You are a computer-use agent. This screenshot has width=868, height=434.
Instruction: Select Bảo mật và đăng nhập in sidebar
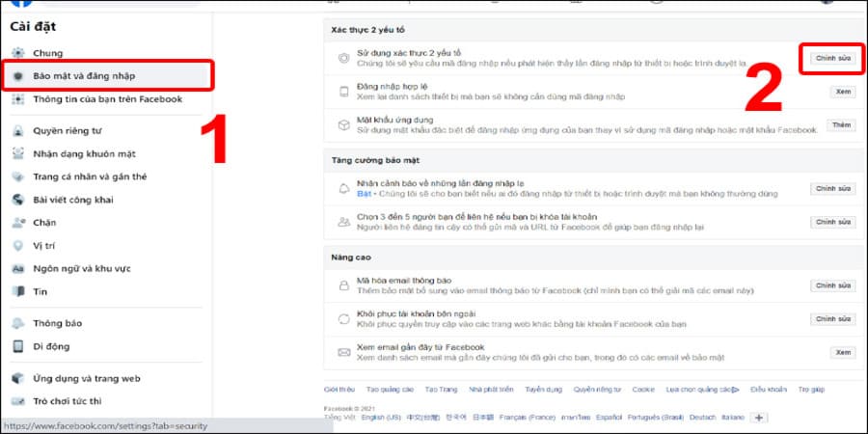point(107,76)
